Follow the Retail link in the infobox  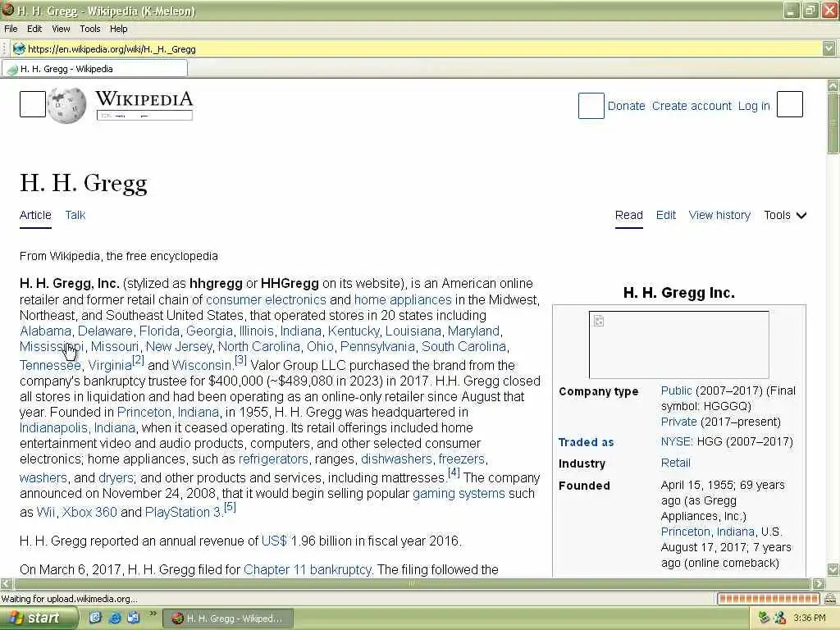[676, 463]
